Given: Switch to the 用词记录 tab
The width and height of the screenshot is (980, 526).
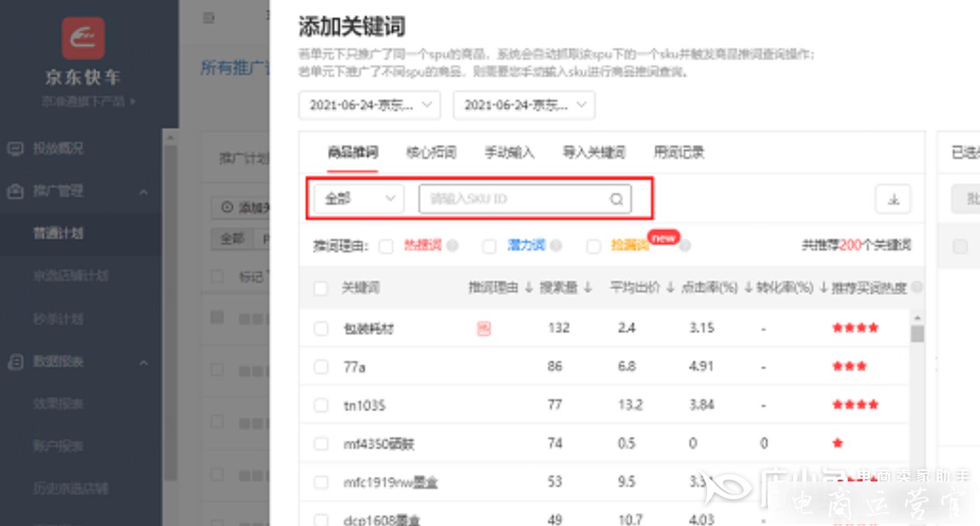Looking at the screenshot, I should (x=678, y=152).
